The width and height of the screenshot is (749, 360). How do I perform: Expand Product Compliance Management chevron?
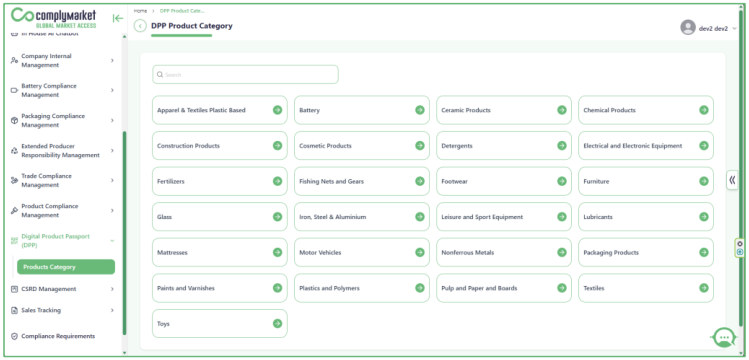(112, 211)
